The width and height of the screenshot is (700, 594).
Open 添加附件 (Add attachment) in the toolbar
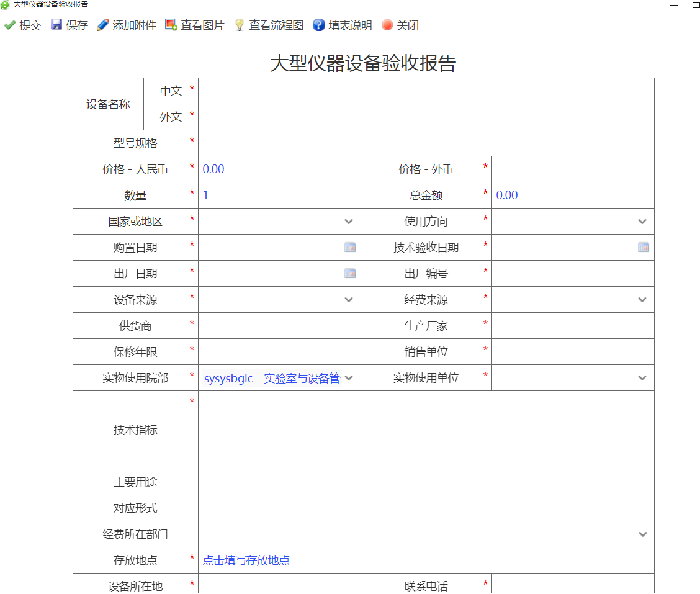[x=127, y=25]
